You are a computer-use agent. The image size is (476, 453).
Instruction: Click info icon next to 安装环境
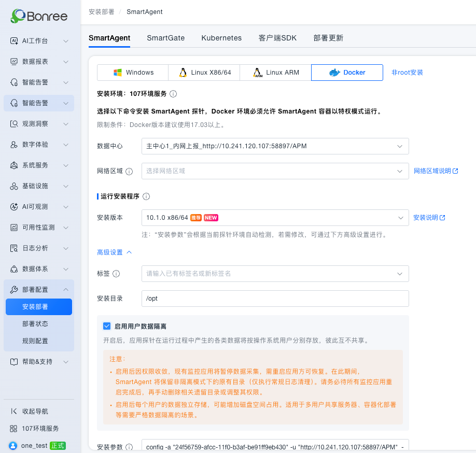click(173, 94)
